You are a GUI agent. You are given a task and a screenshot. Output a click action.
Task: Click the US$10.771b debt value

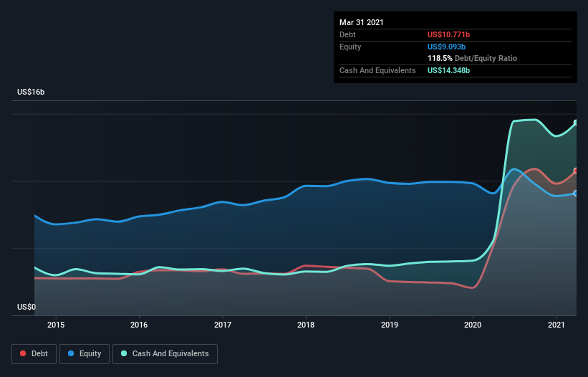point(448,34)
